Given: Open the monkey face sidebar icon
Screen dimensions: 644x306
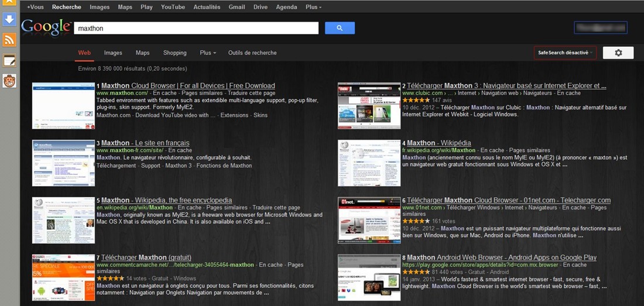Looking at the screenshot, I should click(x=9, y=81).
